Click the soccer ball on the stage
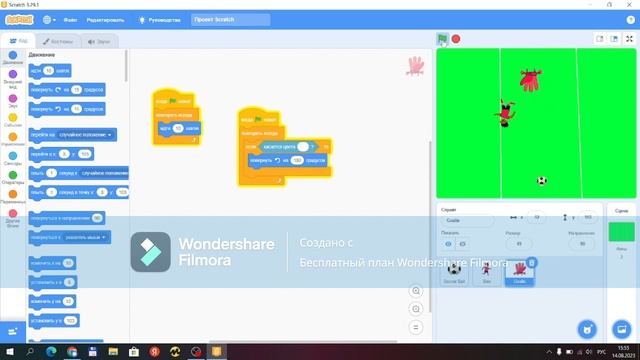This screenshot has height=360, width=640. 542,180
